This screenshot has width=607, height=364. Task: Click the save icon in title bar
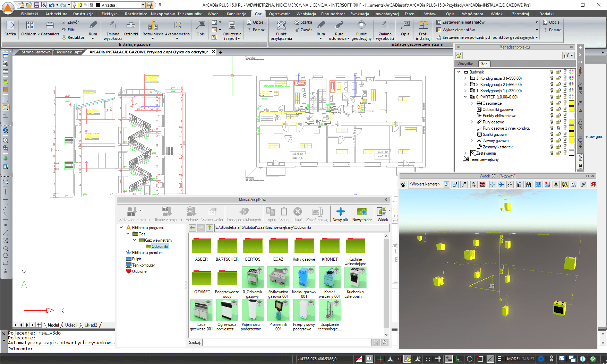36,5
